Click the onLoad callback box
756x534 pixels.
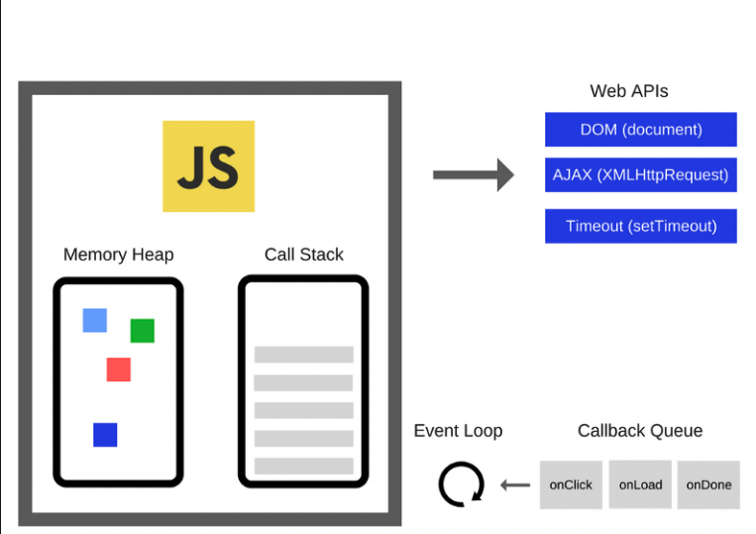(640, 484)
